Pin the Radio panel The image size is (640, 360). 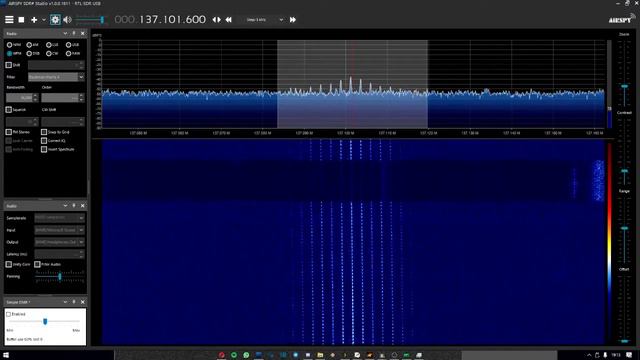[x=74, y=33]
